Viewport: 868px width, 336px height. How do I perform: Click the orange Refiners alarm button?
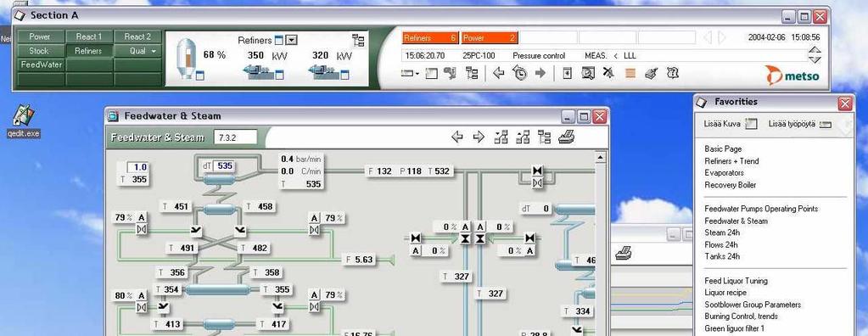pyautogui.click(x=430, y=37)
